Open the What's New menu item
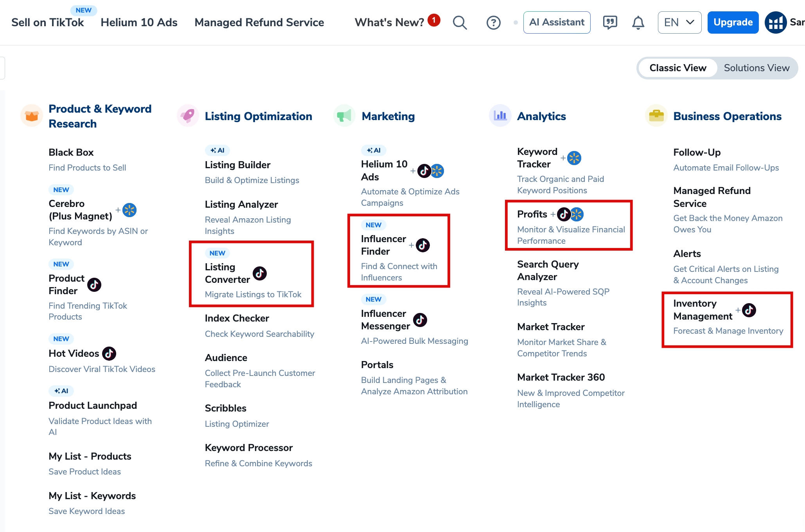 (x=389, y=22)
